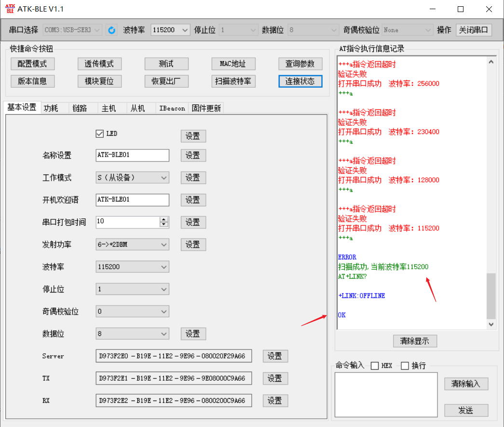Open the top toolbar 波特率 baud rate dropdown

pyautogui.click(x=186, y=29)
